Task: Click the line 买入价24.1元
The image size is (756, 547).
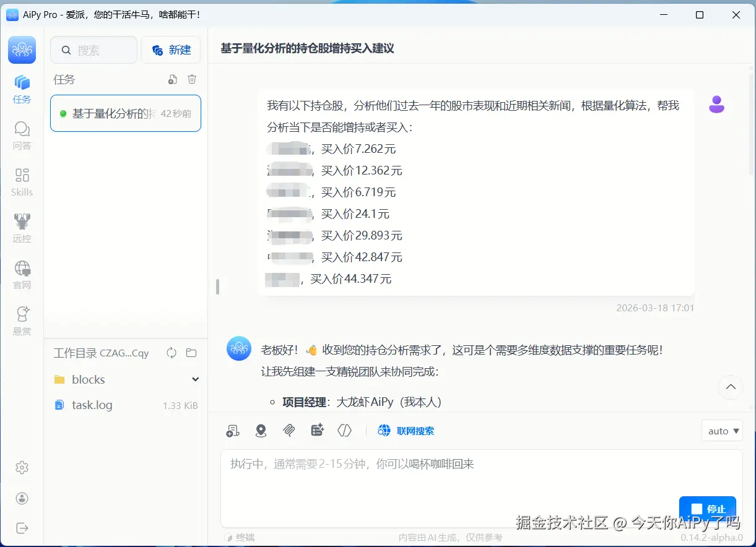Action: coord(355,214)
